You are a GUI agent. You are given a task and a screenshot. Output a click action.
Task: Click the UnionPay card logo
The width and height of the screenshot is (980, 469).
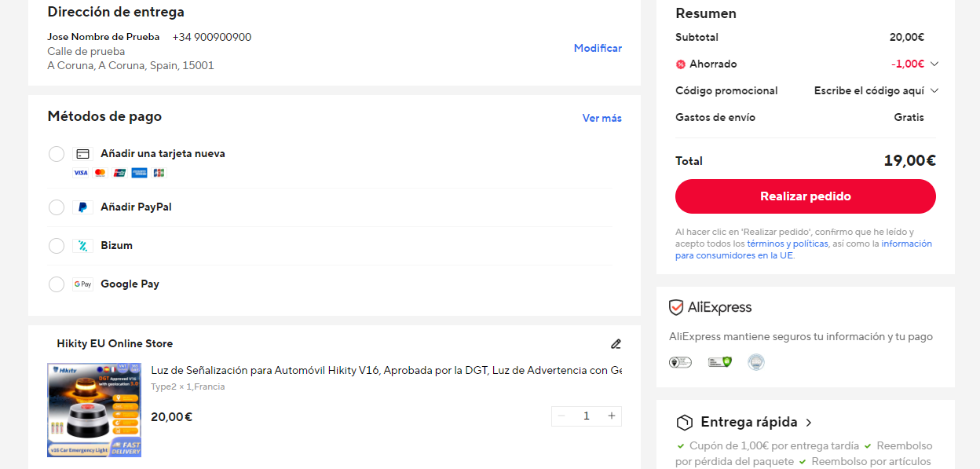119,173
